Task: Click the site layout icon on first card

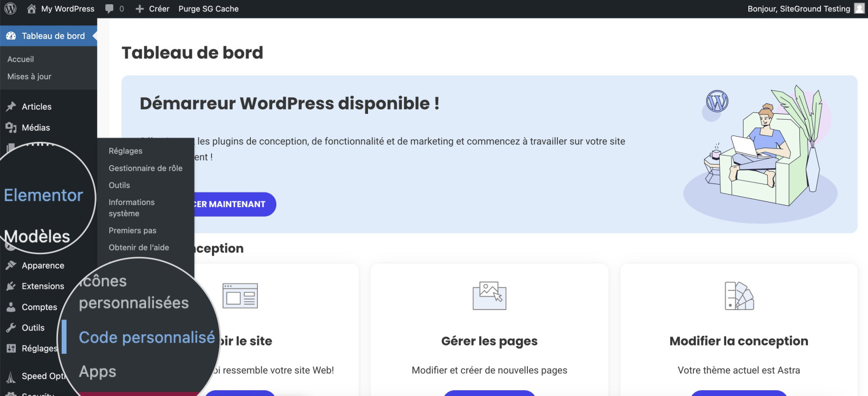Action: (240, 296)
